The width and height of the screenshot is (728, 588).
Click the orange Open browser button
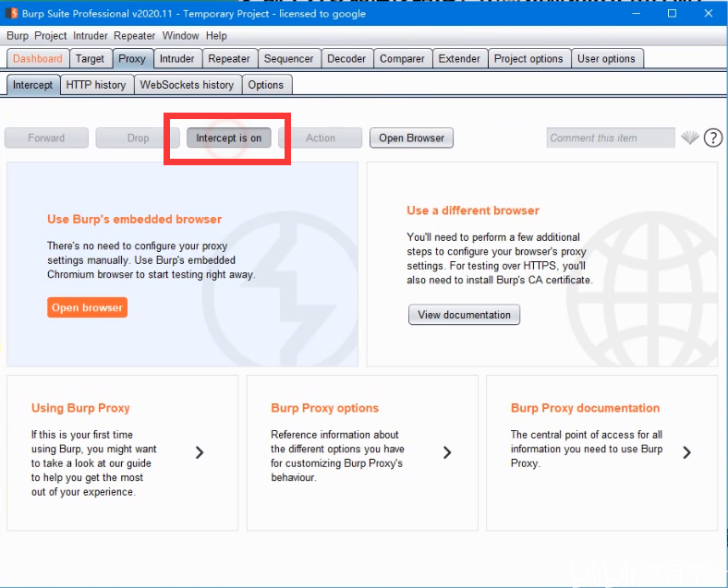pyautogui.click(x=87, y=307)
